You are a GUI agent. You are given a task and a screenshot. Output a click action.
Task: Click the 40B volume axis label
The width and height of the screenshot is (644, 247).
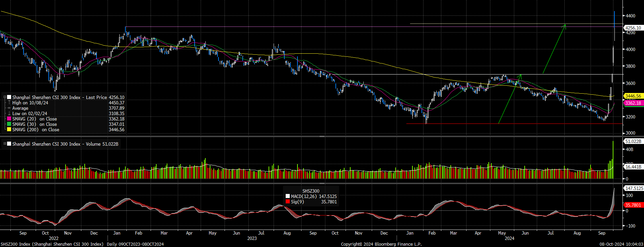tap(629, 149)
